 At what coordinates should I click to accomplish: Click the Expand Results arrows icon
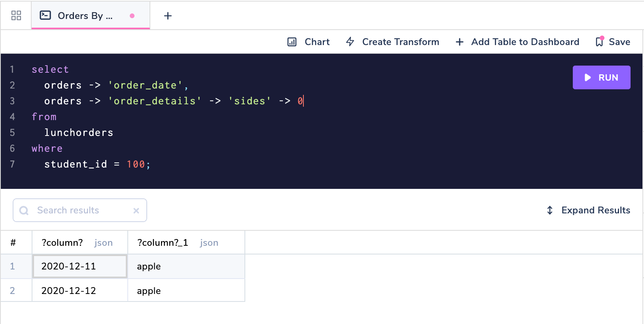tap(550, 210)
